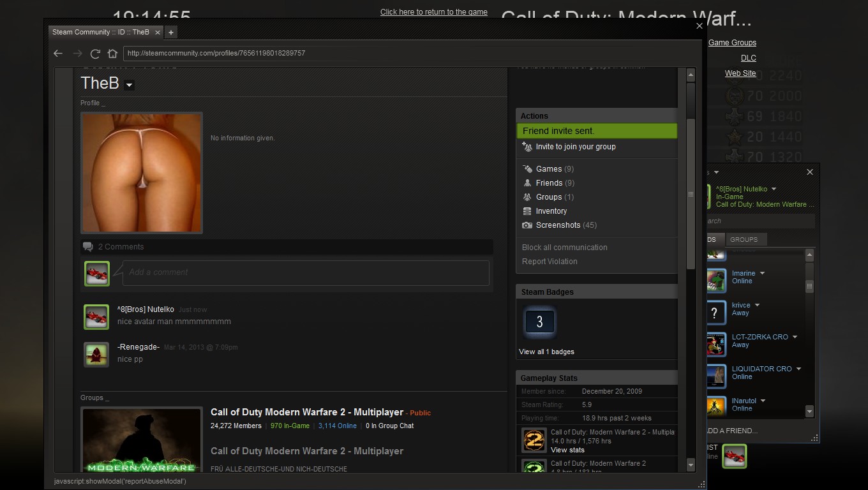868x490 pixels.
Task: Focus the Add a comment field
Action: pos(306,272)
